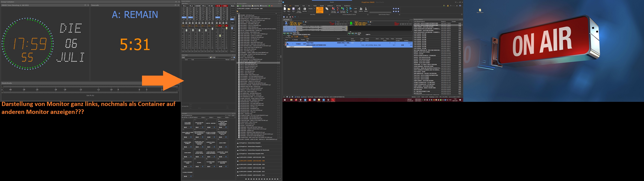Click cart button 1.ALLE DREI ZUSAMMEN
The width and height of the screenshot is (644, 181).
[x=188, y=123]
